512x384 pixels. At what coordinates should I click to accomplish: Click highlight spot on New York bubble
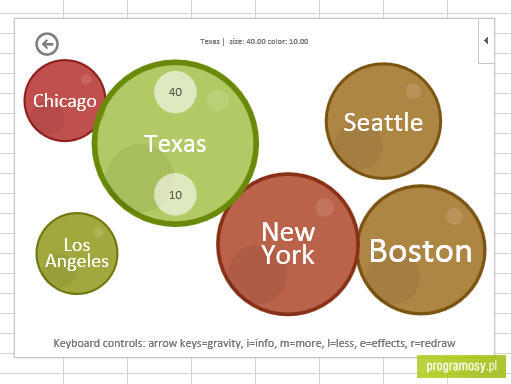click(325, 207)
